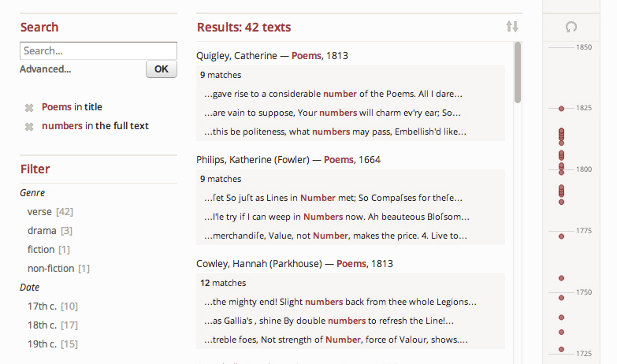Click the timeline dot near 1775
Viewport: 617px width, 364px height.
pyautogui.click(x=561, y=236)
